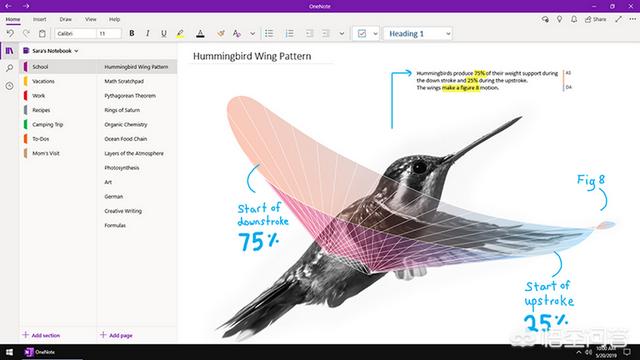Screen dimensions: 640x360
Task: Apply the yellow text highlighter
Action: 180,33
